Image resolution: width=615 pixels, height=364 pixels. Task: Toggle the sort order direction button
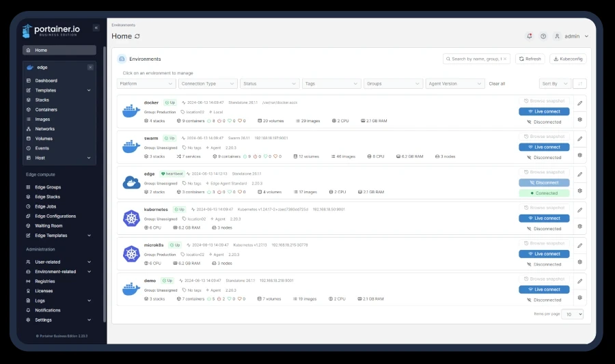coord(579,83)
